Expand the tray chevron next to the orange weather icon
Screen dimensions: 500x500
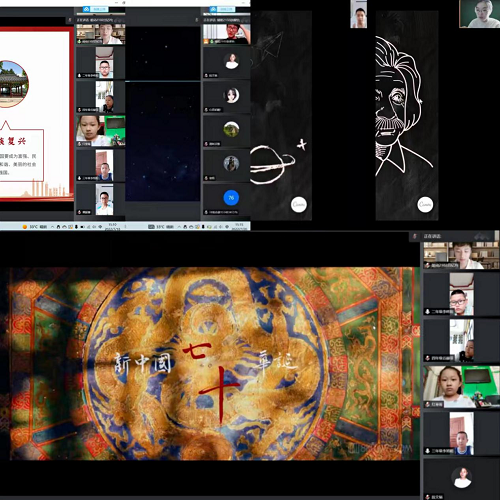click(x=52, y=227)
